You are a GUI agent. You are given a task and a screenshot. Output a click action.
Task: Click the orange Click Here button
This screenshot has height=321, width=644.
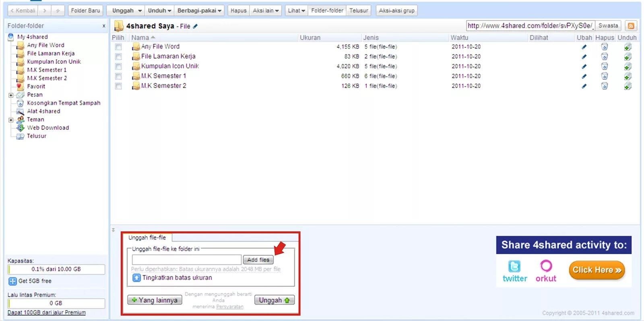[x=597, y=270]
